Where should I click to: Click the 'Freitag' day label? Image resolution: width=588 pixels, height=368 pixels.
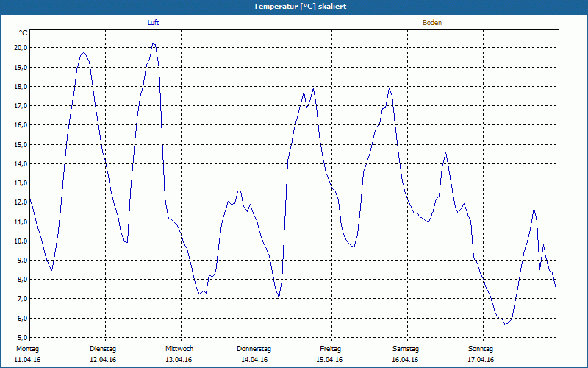(x=330, y=349)
